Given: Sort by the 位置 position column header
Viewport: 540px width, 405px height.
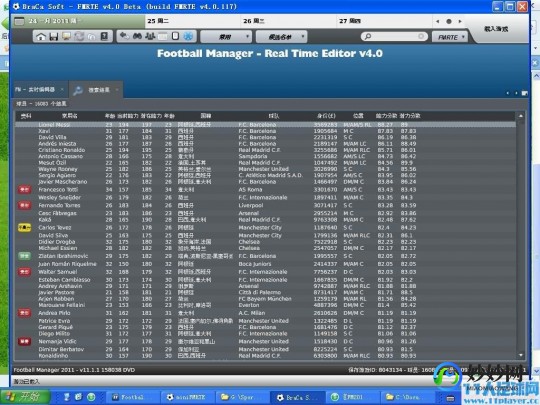Looking at the screenshot, I should tap(358, 116).
